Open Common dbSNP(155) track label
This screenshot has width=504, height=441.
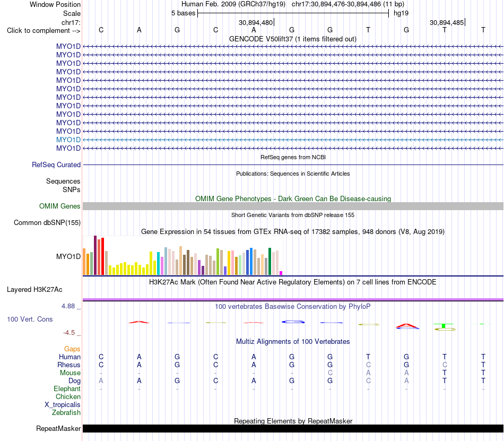point(47,223)
